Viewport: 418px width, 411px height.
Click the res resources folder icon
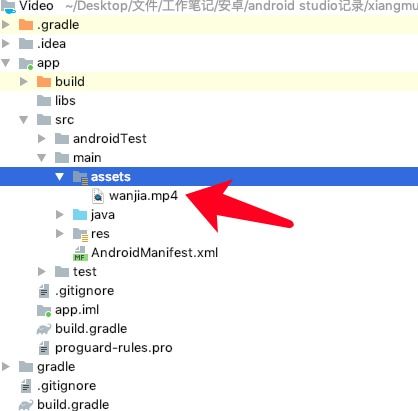[80, 234]
